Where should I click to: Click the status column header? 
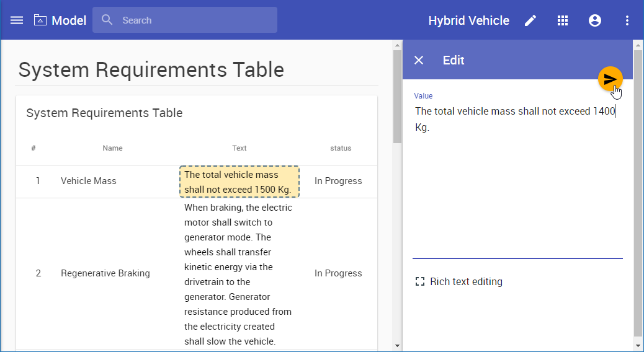tap(341, 148)
